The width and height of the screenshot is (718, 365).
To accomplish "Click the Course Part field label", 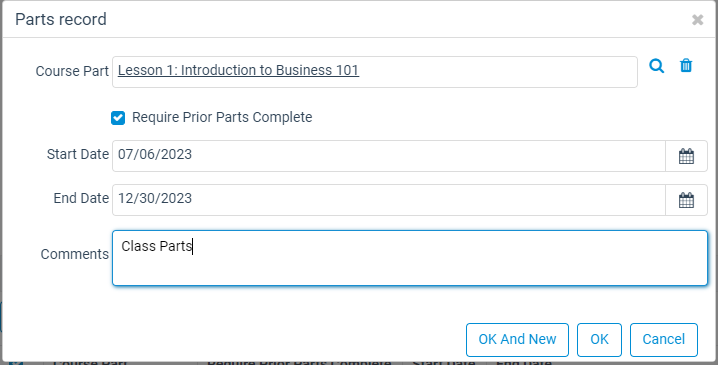I will click(72, 71).
